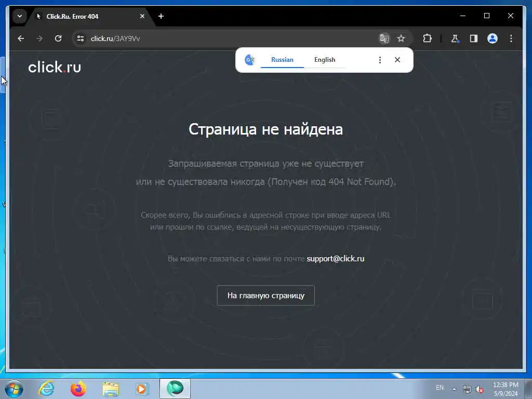The width and height of the screenshot is (532, 399).
Task: Click the click.ru logo
Action: [55, 67]
